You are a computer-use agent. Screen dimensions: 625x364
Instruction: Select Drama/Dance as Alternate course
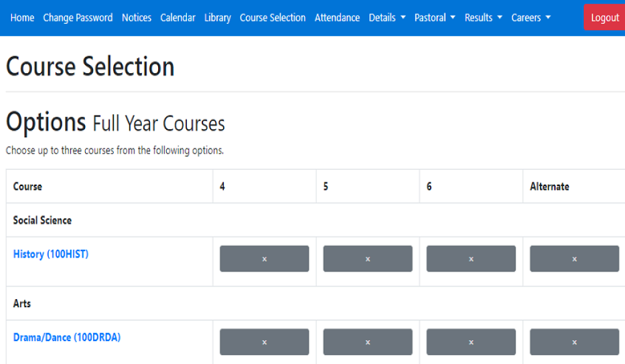click(574, 342)
